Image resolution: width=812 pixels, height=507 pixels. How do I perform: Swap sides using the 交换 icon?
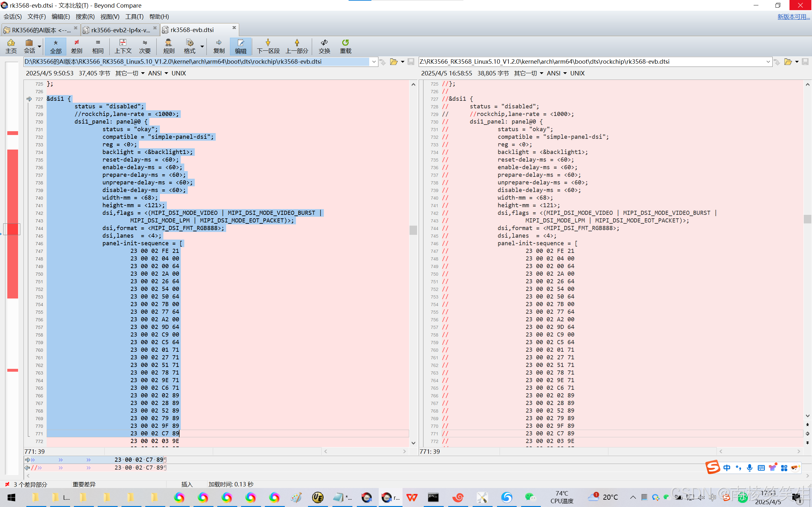point(324,46)
